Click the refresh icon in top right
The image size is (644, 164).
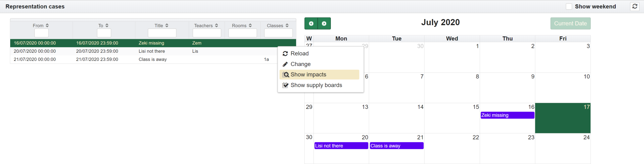635,6
